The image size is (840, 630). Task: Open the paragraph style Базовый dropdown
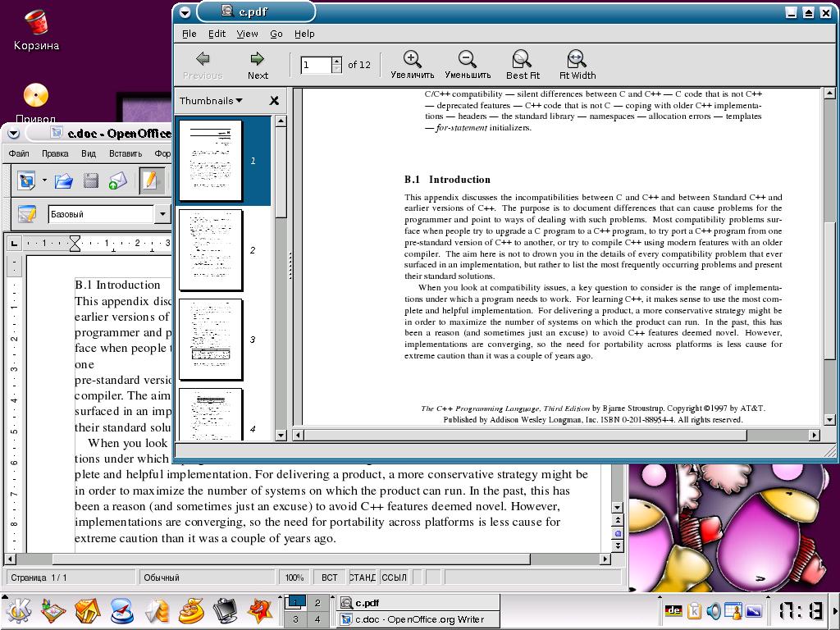tap(162, 214)
